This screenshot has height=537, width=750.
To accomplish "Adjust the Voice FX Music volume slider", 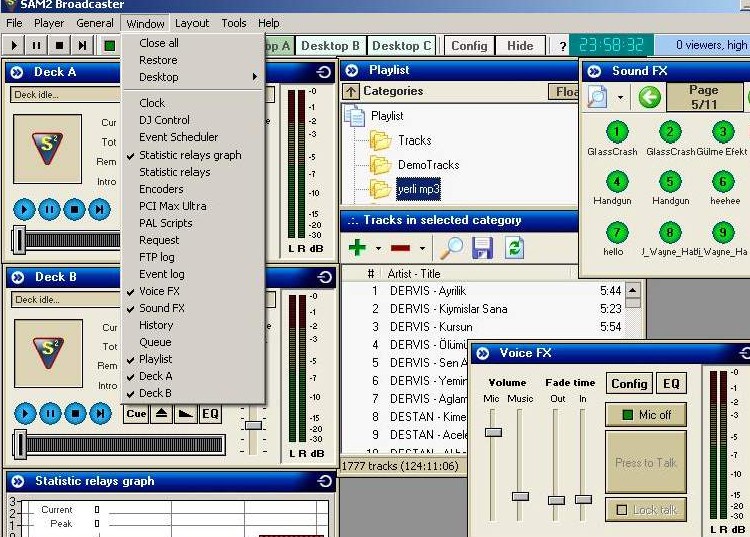I will click(x=520, y=496).
